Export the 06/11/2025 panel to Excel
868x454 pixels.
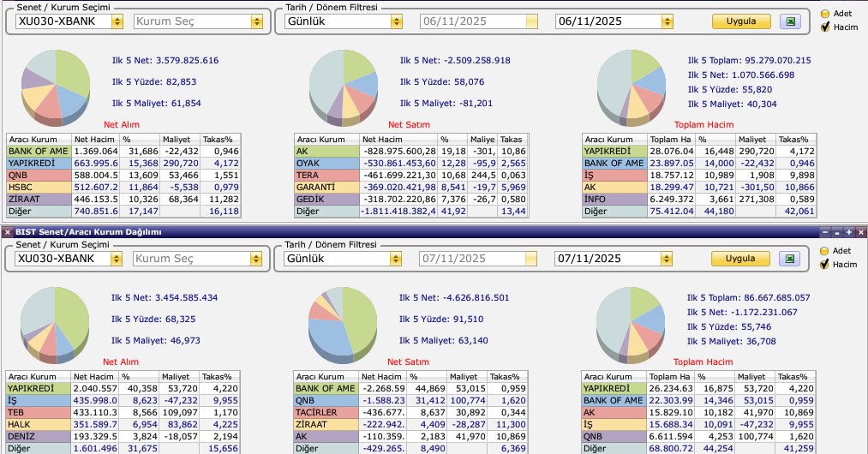click(x=790, y=21)
